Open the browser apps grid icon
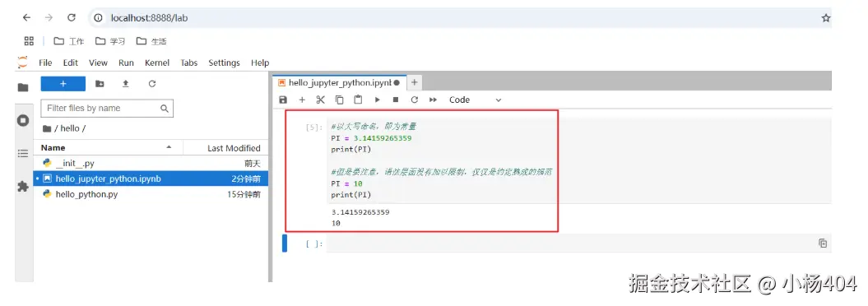 coord(29,41)
